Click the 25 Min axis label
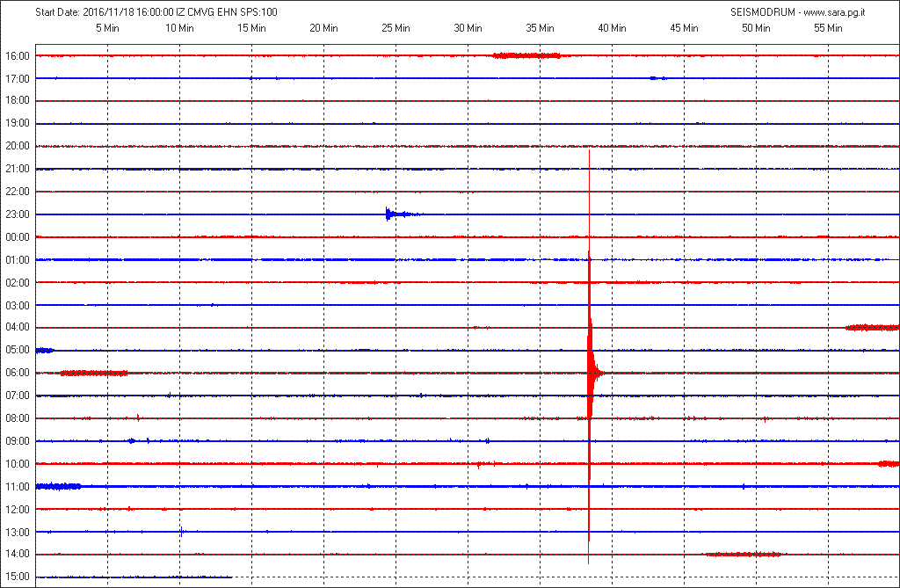 tap(396, 28)
